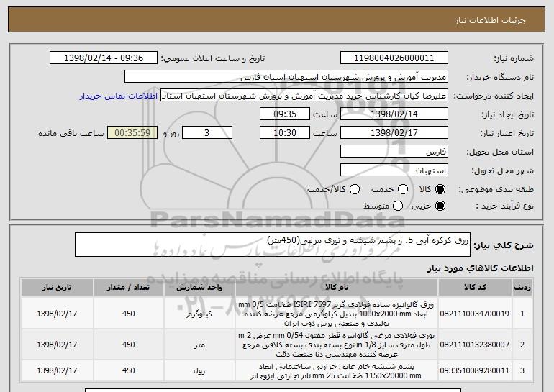Click the شماره نیاز label
The image size is (554, 392).
(x=514, y=58)
